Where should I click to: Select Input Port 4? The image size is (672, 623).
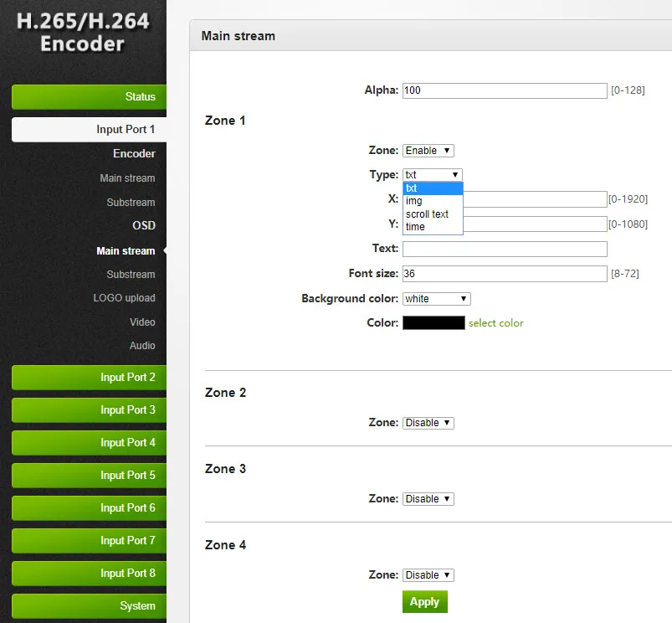[90, 442]
